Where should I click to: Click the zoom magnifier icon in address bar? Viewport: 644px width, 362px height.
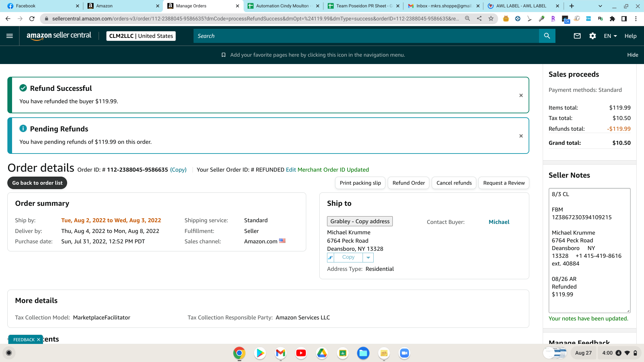(467, 19)
